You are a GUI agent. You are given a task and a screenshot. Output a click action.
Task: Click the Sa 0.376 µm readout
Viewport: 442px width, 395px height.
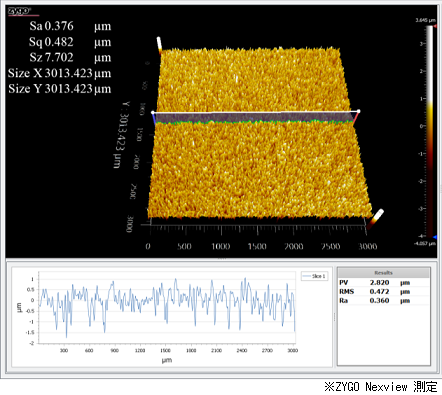click(70, 26)
